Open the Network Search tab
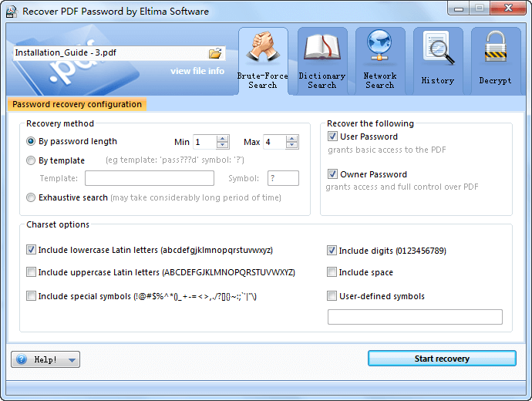Screen dimensions: 532x401 coord(380,61)
